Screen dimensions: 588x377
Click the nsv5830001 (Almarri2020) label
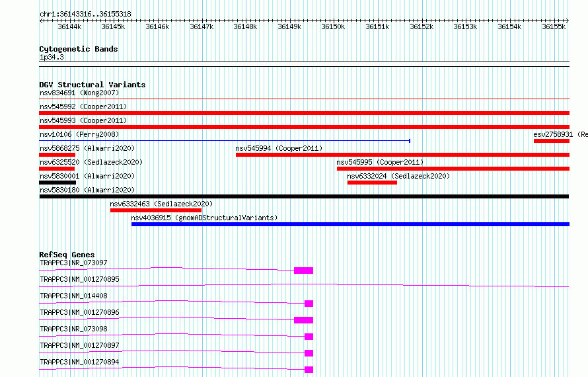pos(87,176)
